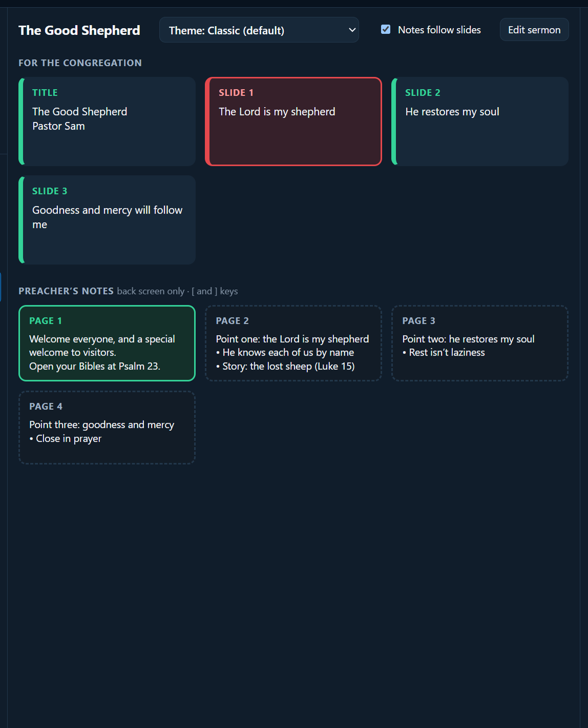This screenshot has width=588, height=728.
Task: Select Slide 2 He restores my soul
Action: coord(480,121)
